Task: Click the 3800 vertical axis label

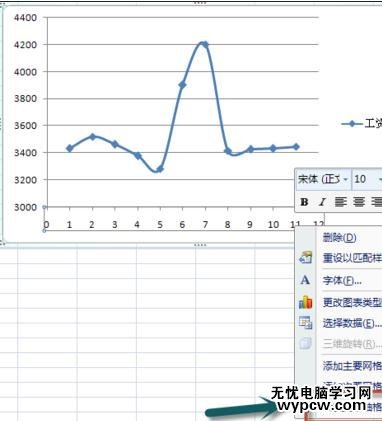Action: pos(25,99)
